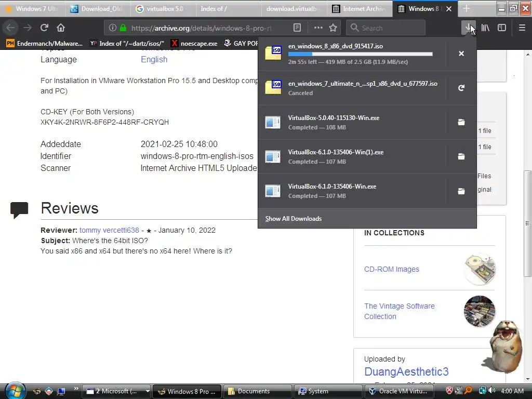Open the Firefox hamburger menu
Viewport: 532px width, 399px height.
coord(522,28)
